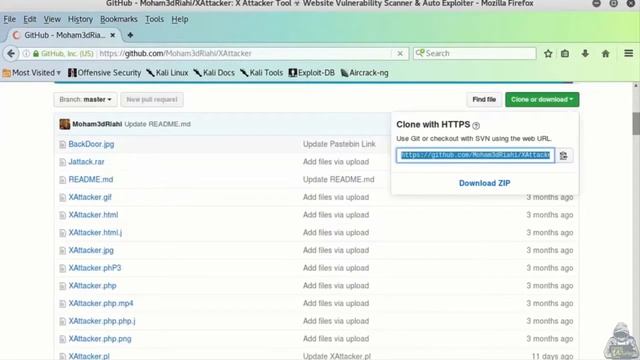This screenshot has width=640, height=360.
Task: Click Search engine magnifier icon
Action: point(420,53)
